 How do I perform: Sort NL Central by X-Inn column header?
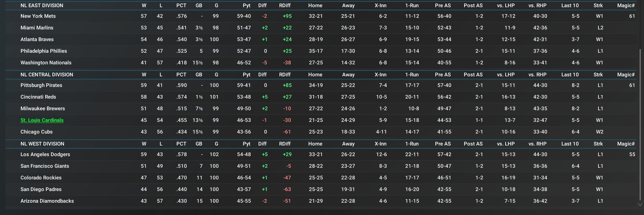pos(380,75)
